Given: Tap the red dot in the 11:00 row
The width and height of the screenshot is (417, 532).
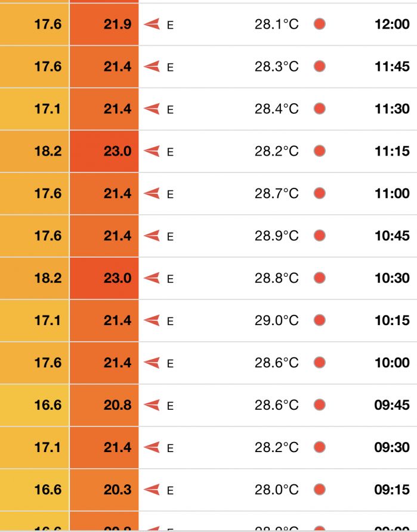Looking at the screenshot, I should (x=320, y=193).
